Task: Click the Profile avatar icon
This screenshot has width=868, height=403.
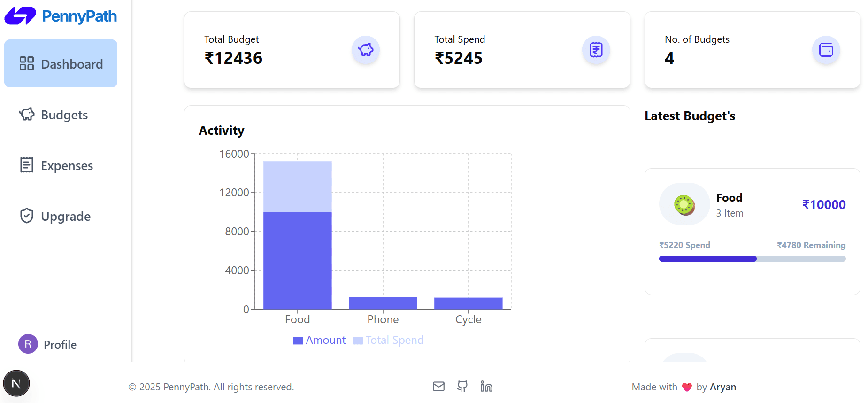Action: pyautogui.click(x=28, y=344)
